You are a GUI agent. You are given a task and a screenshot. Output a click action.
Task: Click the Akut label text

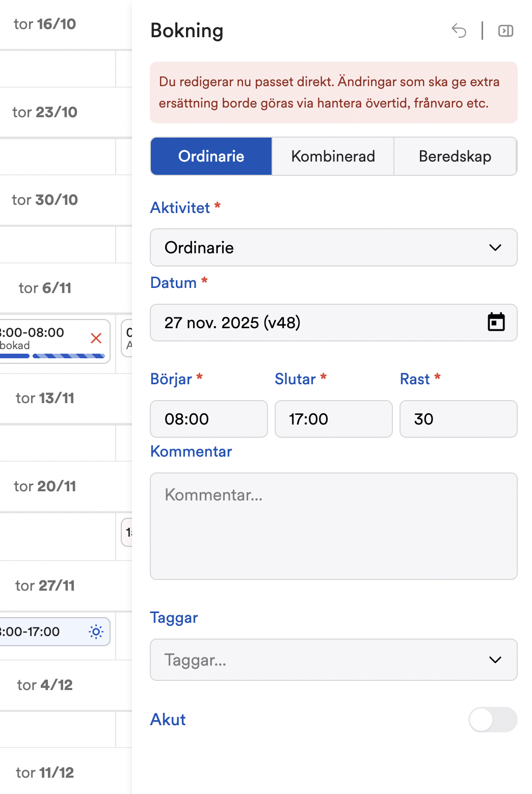pyautogui.click(x=168, y=720)
